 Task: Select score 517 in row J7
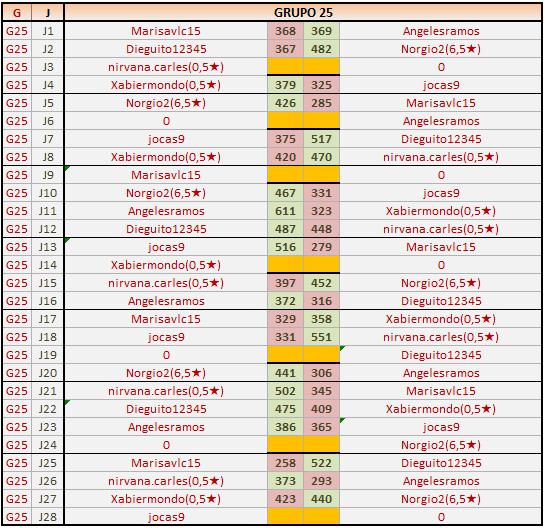click(322, 139)
